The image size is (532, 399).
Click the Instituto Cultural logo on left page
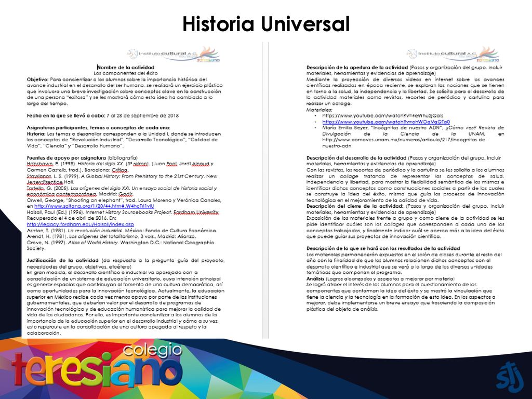click(174, 54)
